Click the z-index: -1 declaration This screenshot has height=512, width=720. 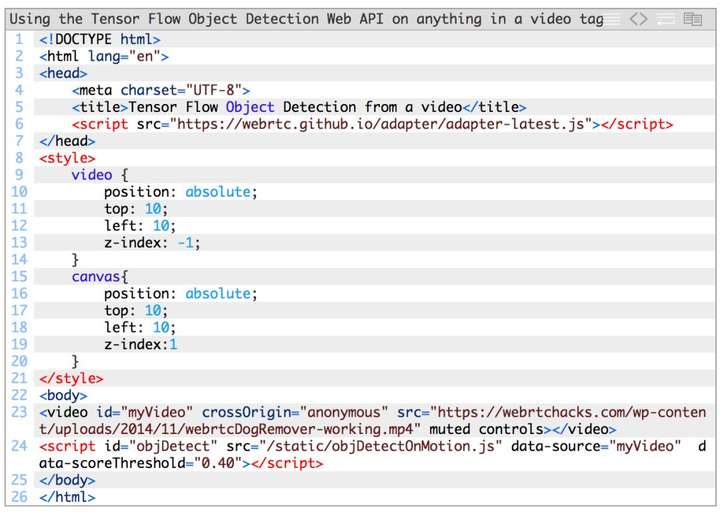click(x=152, y=243)
